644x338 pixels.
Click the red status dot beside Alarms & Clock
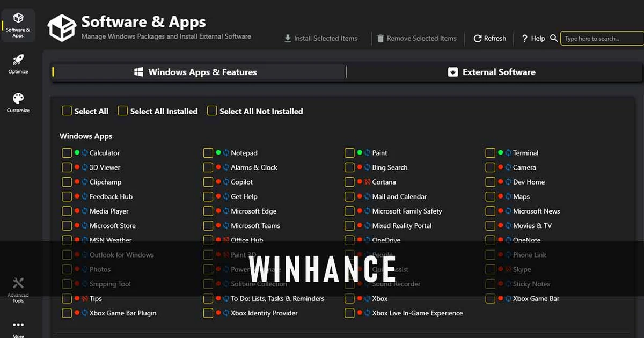pos(218,167)
